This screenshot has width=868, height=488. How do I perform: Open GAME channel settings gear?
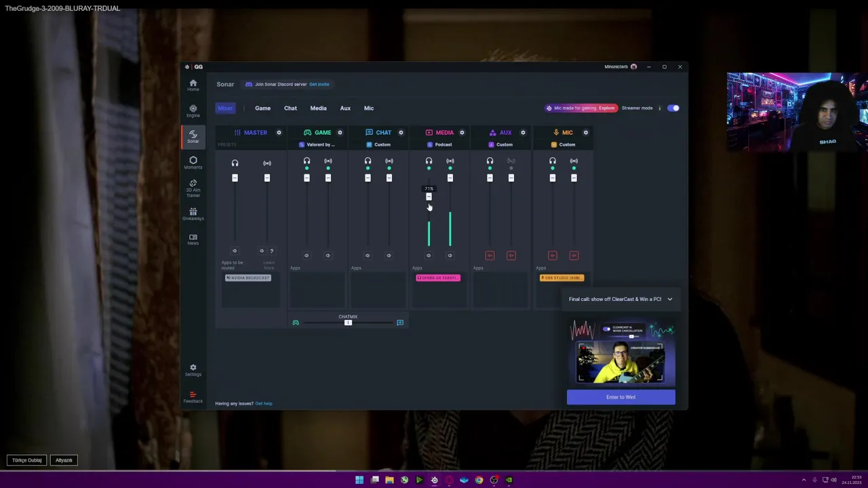(340, 132)
